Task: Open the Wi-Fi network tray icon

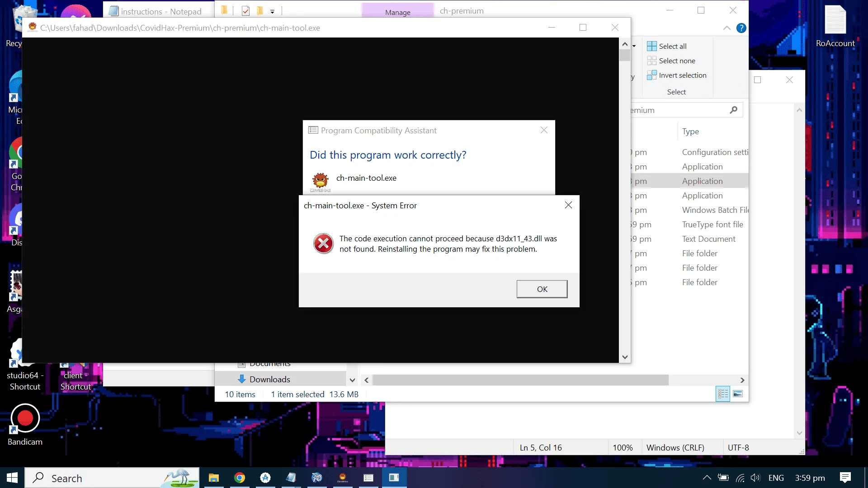Action: click(740, 478)
